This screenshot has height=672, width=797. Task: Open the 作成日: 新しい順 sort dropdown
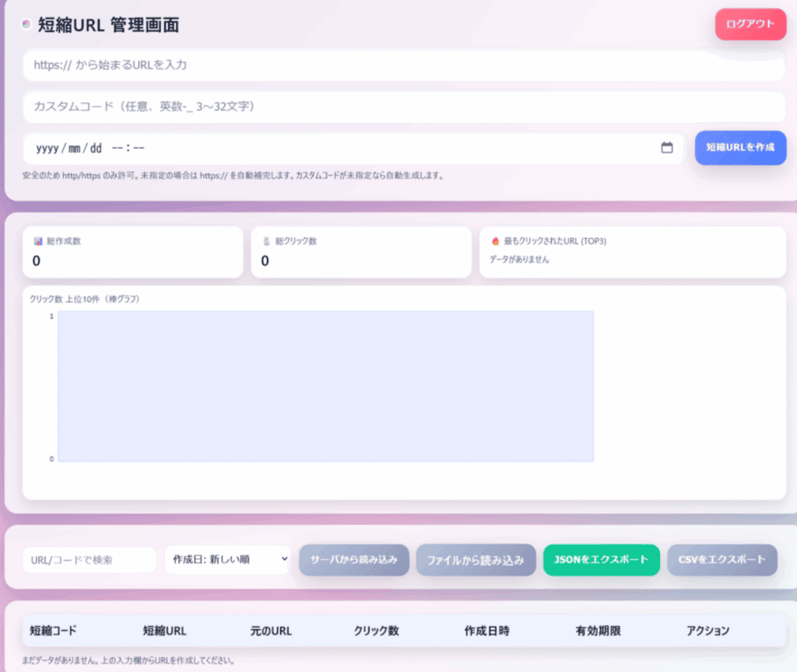[226, 559]
